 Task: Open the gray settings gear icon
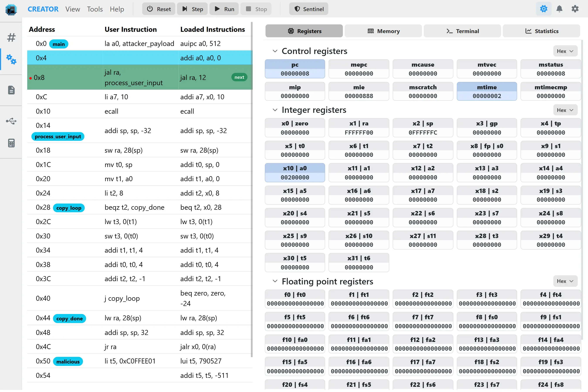575,9
